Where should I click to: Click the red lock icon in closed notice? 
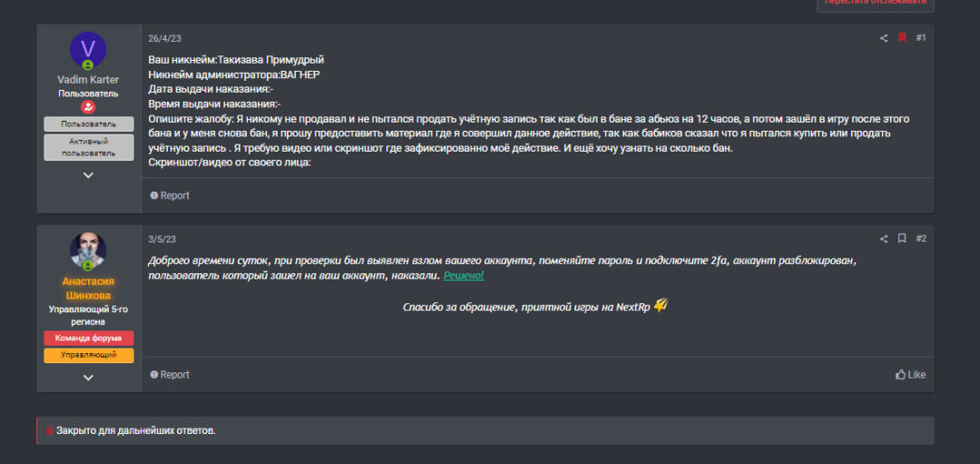[50, 430]
